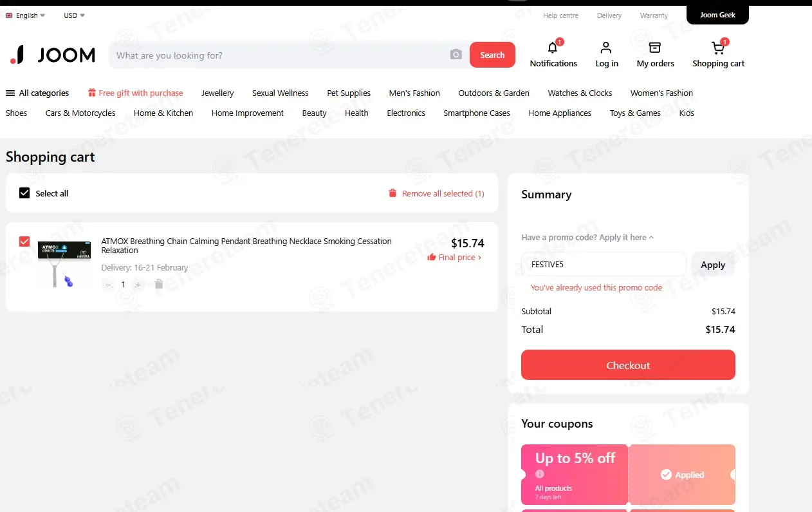Click the gift icon next to Free gift
This screenshot has height=512, width=812.
click(92, 93)
